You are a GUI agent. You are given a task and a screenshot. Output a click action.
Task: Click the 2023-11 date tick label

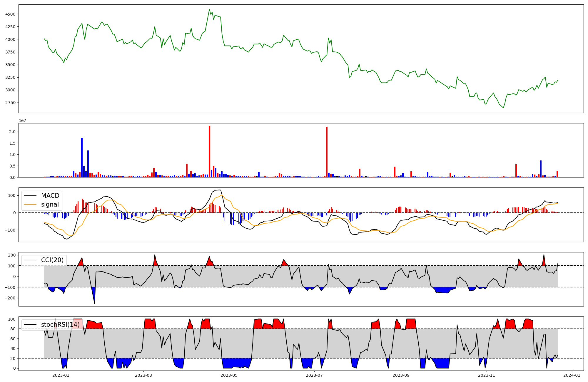487,375
